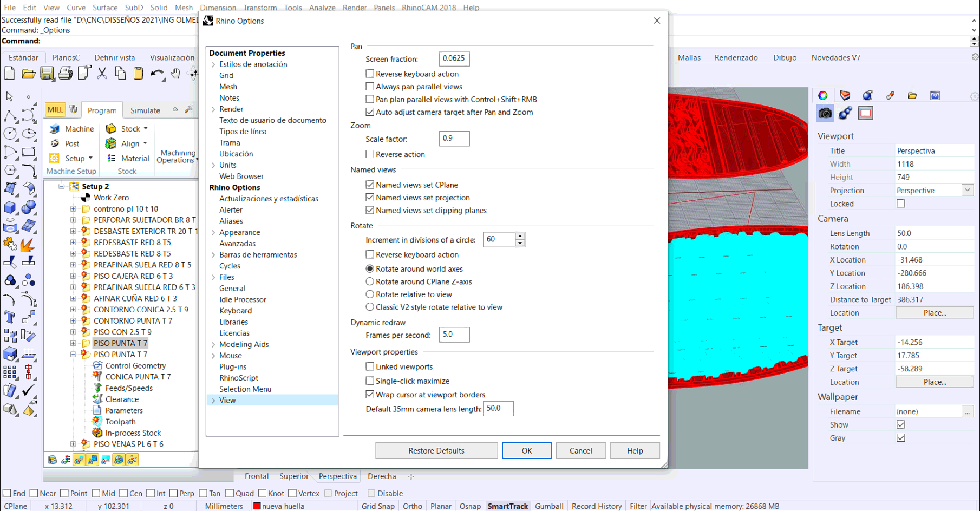The height and width of the screenshot is (511, 980).
Task: Click the Paste clipboard icon
Action: tap(138, 74)
